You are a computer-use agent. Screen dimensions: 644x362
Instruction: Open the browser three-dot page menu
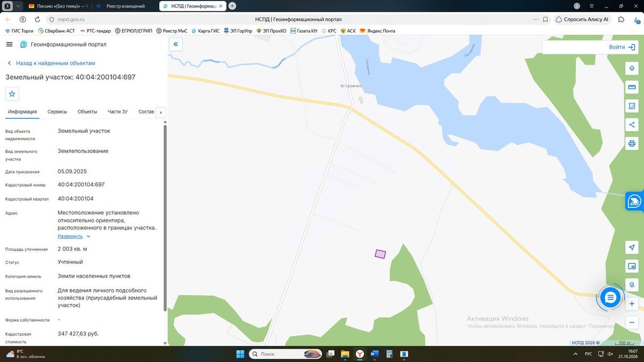536,19
